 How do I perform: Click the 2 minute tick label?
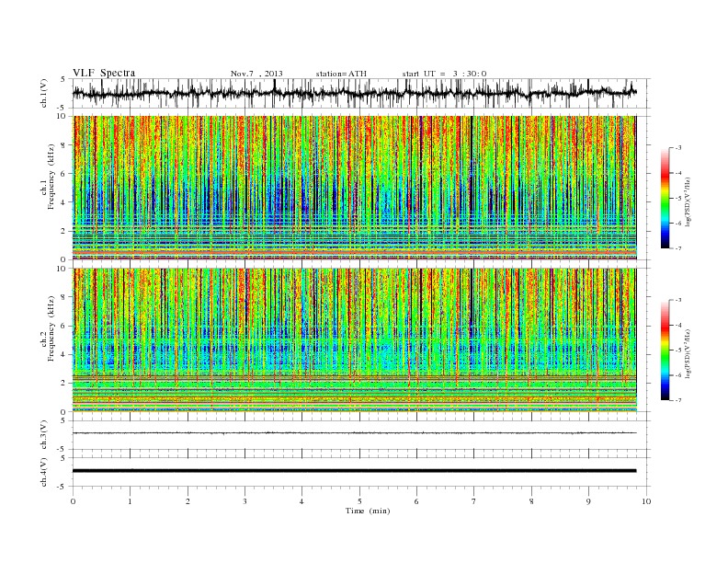(188, 501)
